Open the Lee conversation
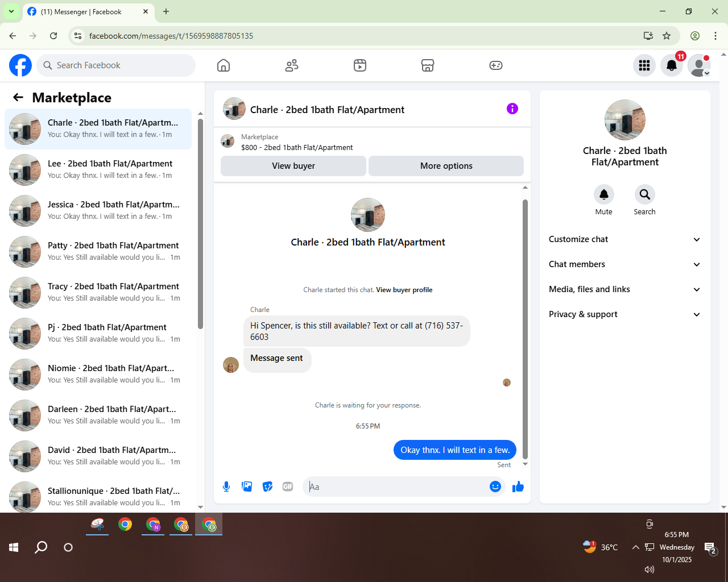Viewport: 728px width, 582px height. (x=98, y=170)
